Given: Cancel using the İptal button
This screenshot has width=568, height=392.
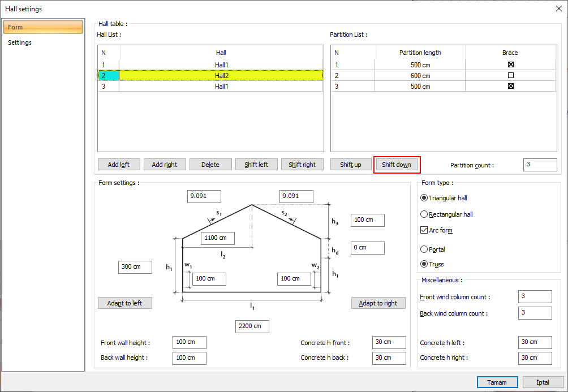Looking at the screenshot, I should coord(543,382).
